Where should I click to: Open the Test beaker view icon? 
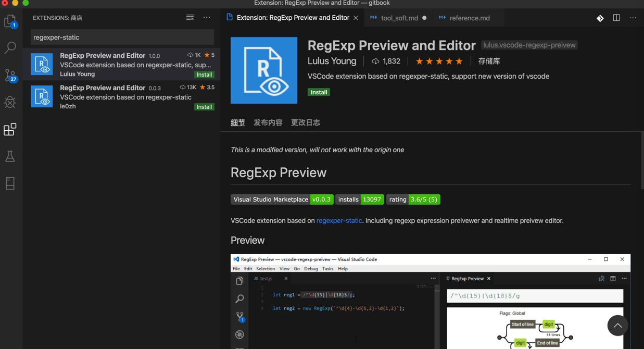[10, 156]
